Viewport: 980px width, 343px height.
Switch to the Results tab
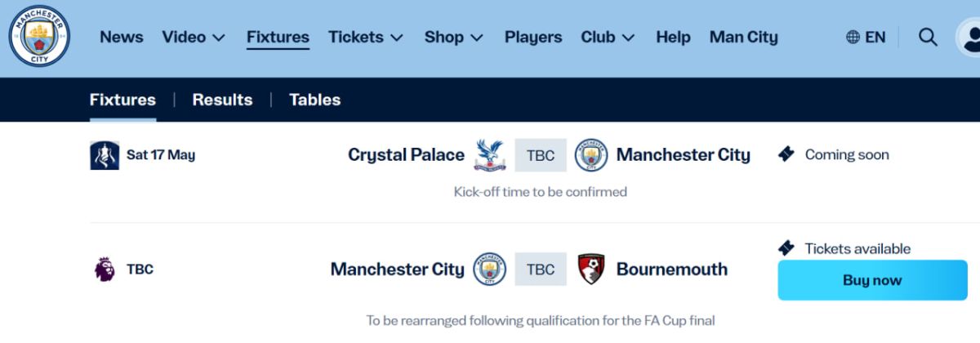[x=222, y=100]
